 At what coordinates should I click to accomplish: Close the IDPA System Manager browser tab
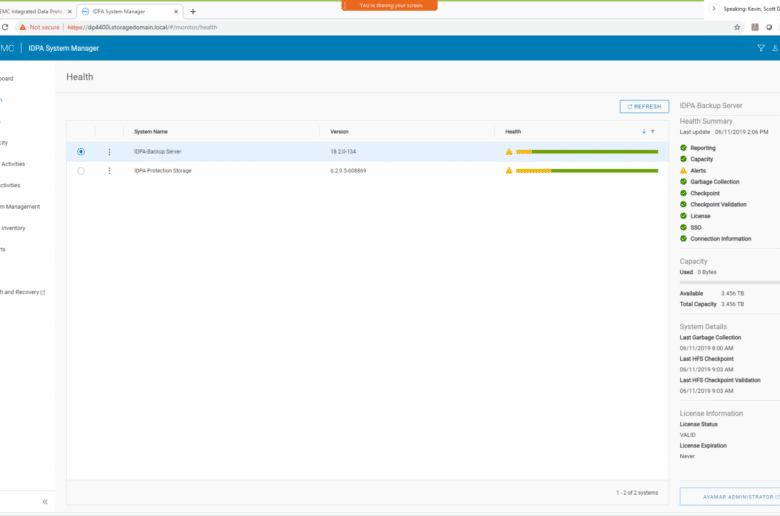point(176,11)
